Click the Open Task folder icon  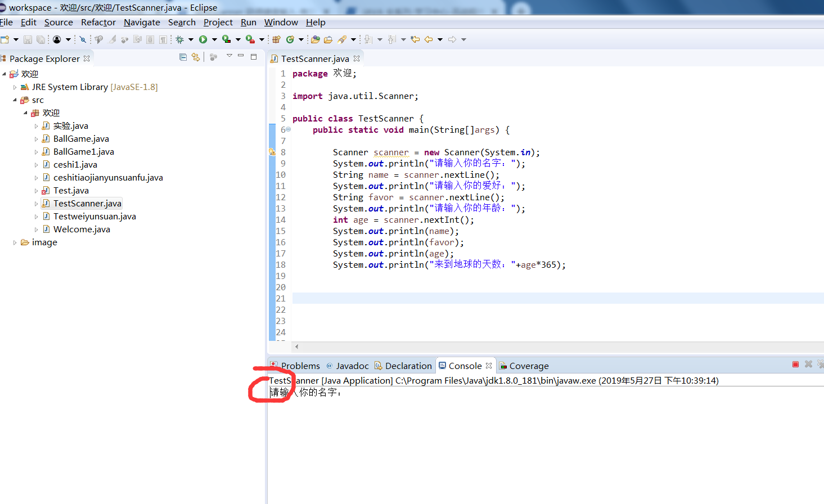(328, 39)
